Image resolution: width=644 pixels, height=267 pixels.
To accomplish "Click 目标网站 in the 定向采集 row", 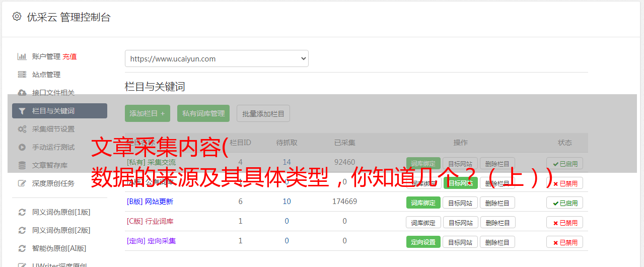I will point(461,242).
